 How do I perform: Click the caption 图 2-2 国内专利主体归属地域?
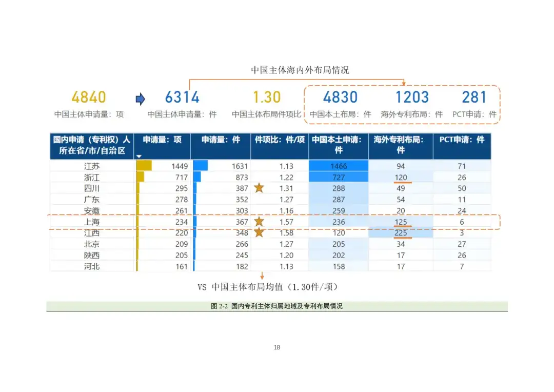tap(276, 306)
